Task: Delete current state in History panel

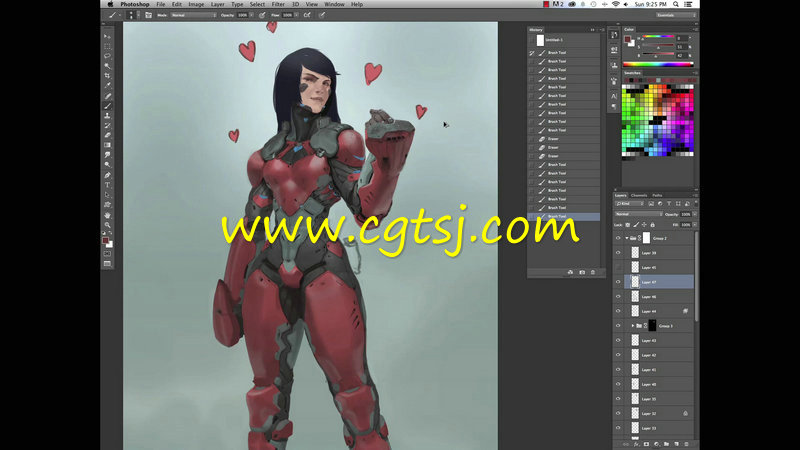Action: click(x=593, y=272)
